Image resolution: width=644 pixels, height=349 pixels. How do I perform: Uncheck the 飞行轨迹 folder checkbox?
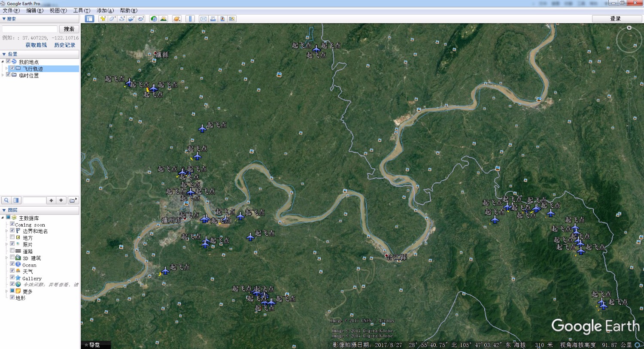12,68
